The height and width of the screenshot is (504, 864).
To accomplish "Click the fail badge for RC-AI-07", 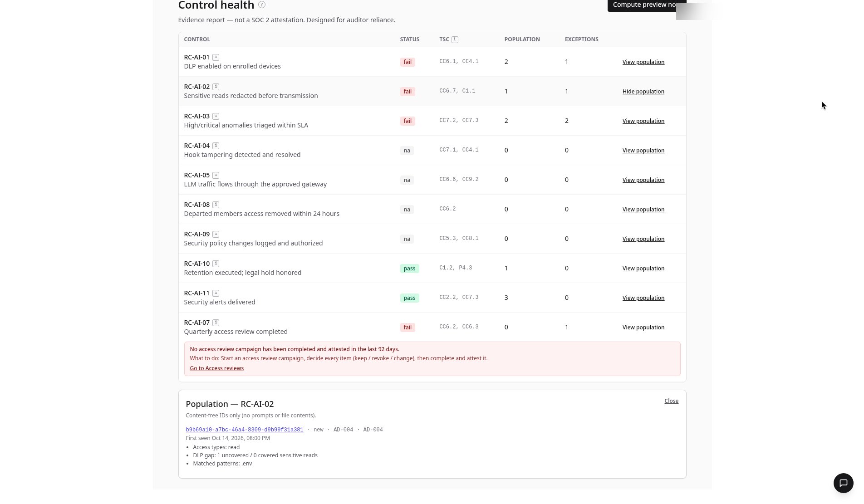I will [407, 328].
